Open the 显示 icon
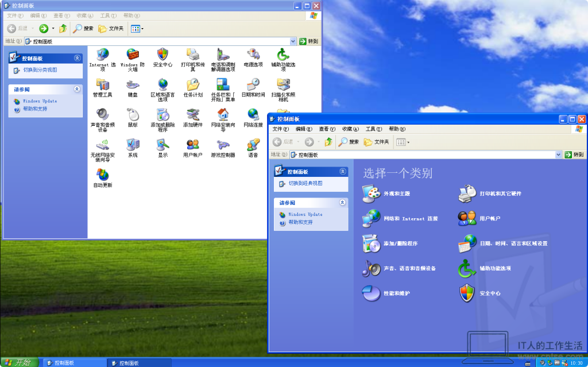The width and height of the screenshot is (588, 367). coord(163,148)
